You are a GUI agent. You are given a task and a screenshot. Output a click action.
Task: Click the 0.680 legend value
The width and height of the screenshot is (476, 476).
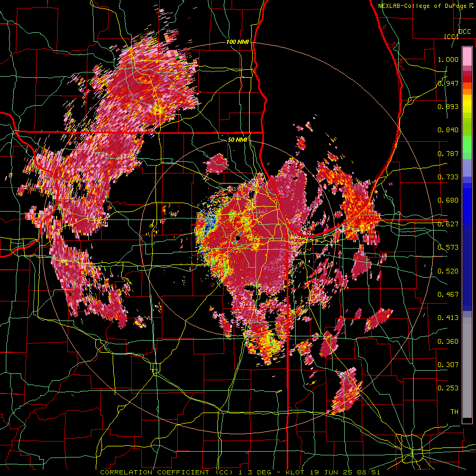tap(448, 200)
